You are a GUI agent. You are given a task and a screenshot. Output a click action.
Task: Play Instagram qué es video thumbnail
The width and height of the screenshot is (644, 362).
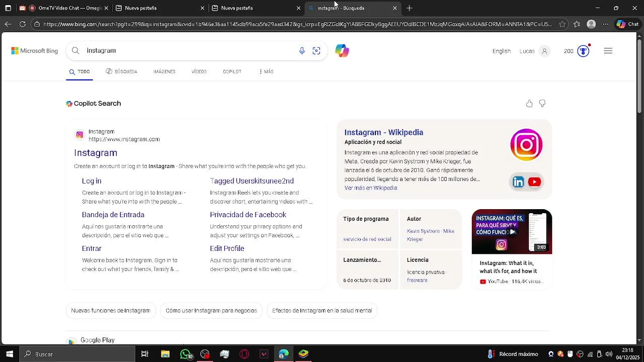(512, 232)
